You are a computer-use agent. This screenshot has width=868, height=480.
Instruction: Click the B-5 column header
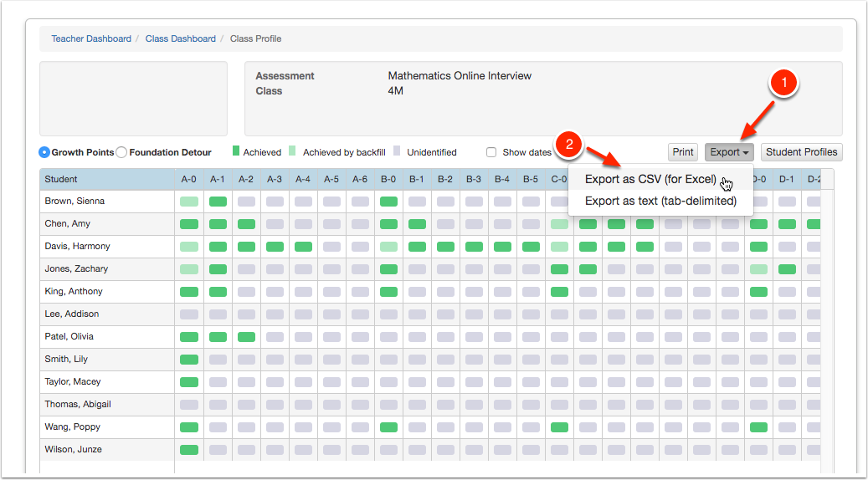coord(531,179)
